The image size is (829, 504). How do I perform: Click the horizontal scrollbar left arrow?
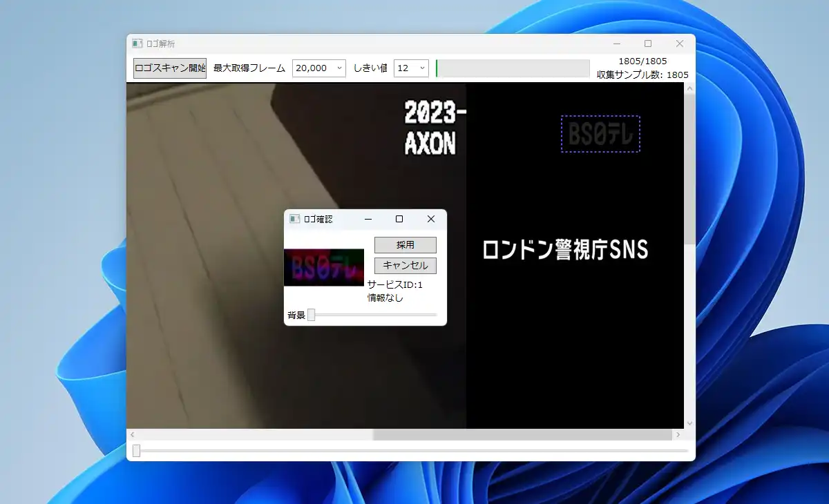(133, 435)
